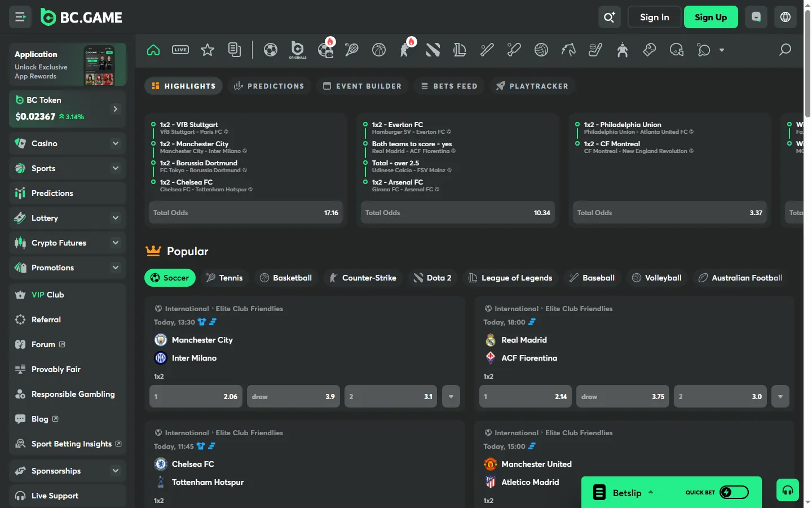Open BC Originals icon
812x508 pixels.
point(298,50)
